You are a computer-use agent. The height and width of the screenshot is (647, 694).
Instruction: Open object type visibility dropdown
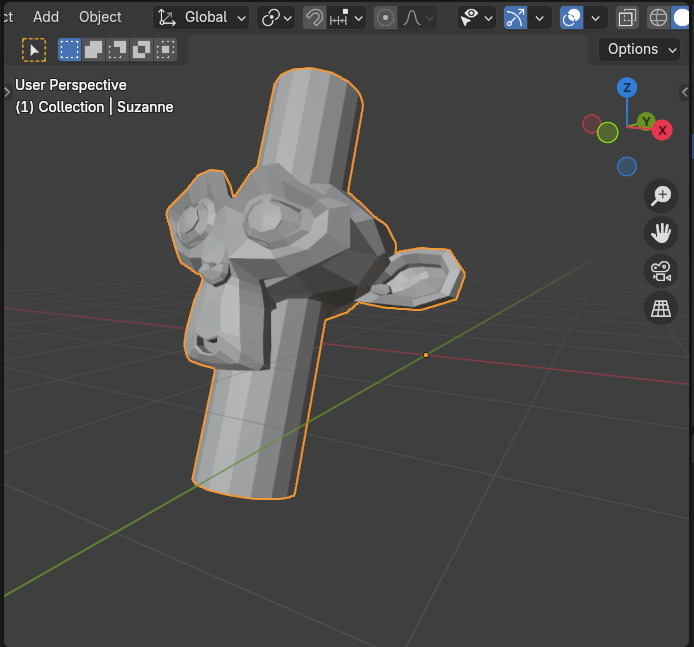[476, 18]
